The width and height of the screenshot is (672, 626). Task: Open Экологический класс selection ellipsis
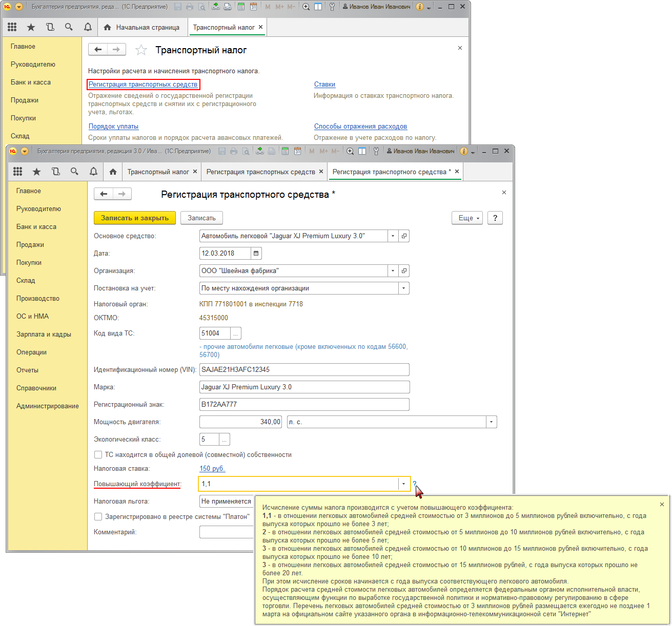(225, 439)
